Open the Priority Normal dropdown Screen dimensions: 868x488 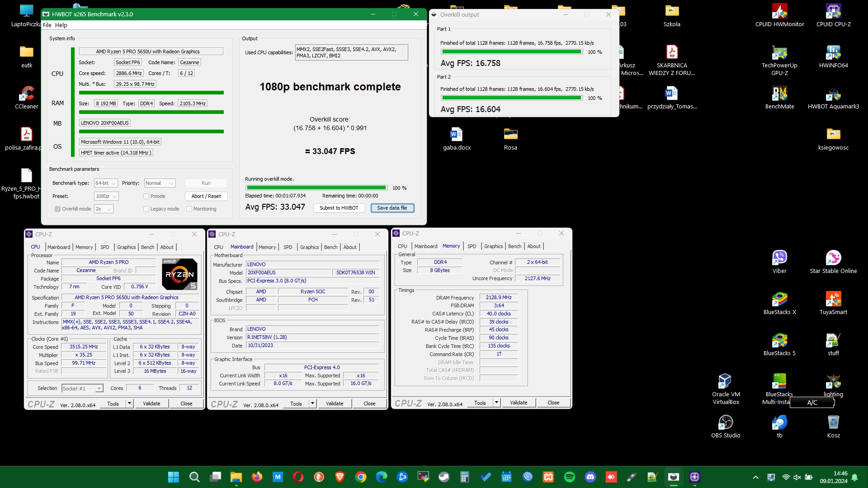[160, 183]
